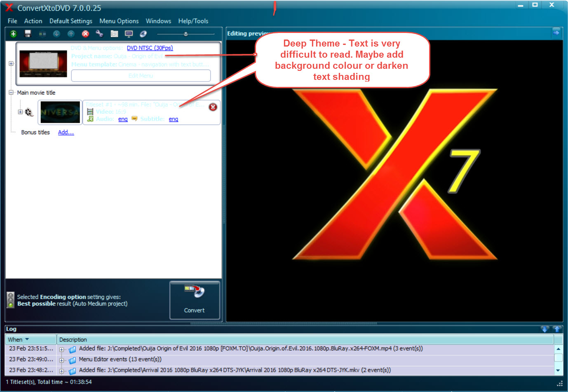The width and height of the screenshot is (568, 392).
Task: Collapse the Main movie title node
Action: coord(11,93)
